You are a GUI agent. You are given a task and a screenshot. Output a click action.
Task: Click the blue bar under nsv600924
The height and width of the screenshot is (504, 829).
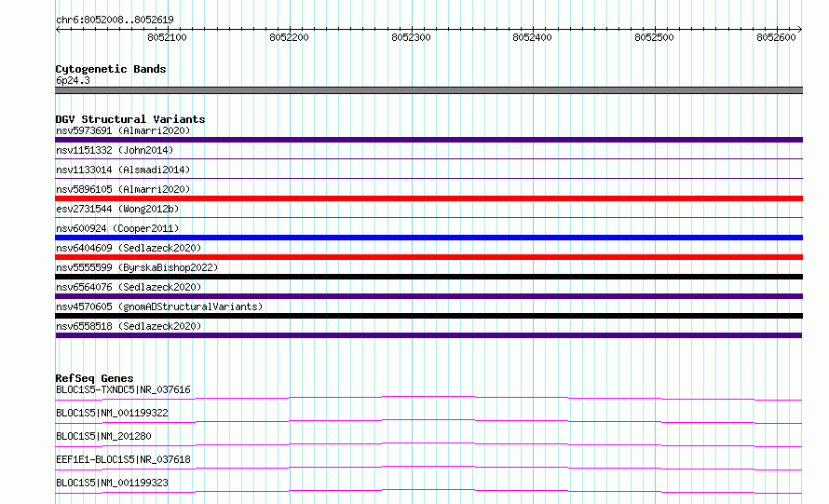[x=428, y=238]
